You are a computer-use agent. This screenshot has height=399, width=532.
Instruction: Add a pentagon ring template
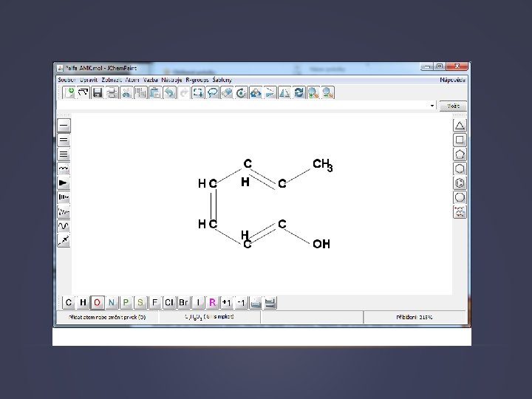point(460,154)
